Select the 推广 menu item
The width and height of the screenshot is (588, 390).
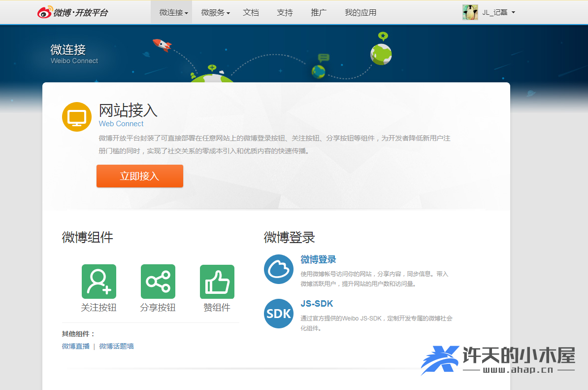(x=319, y=12)
